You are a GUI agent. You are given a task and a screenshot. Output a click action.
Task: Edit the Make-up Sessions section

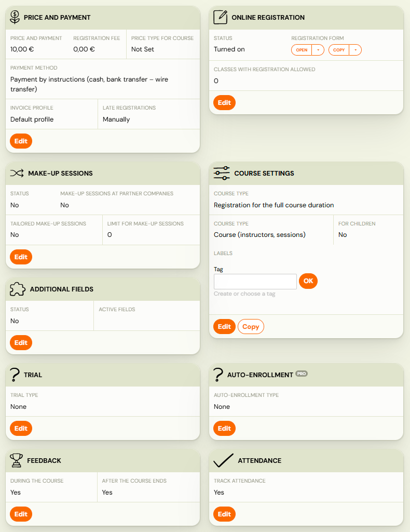point(21,257)
